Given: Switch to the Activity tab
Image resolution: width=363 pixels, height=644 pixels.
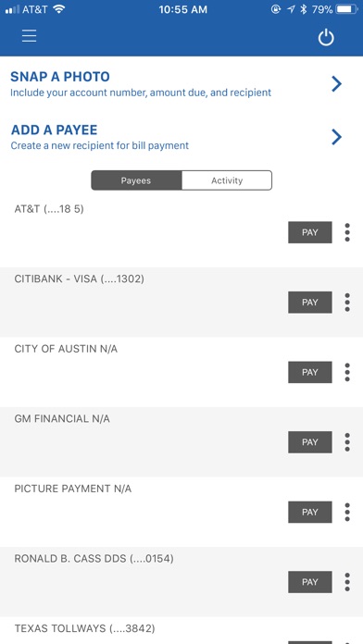Looking at the screenshot, I should 227,180.
